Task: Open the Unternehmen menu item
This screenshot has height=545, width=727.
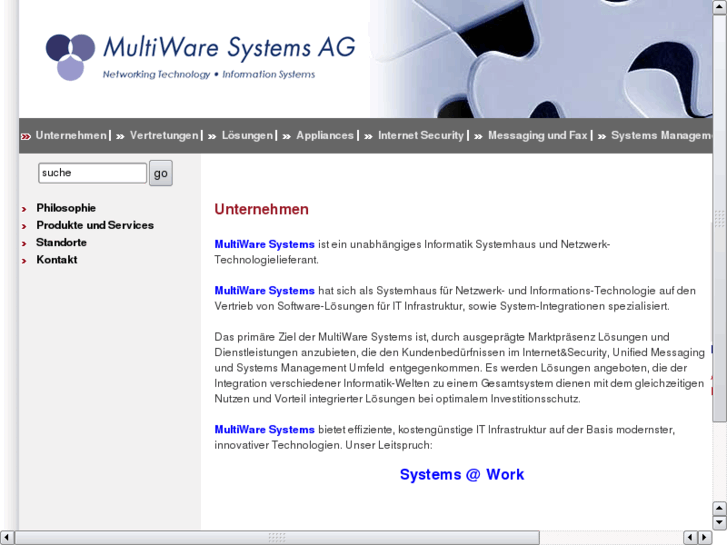Action: pyautogui.click(x=71, y=135)
